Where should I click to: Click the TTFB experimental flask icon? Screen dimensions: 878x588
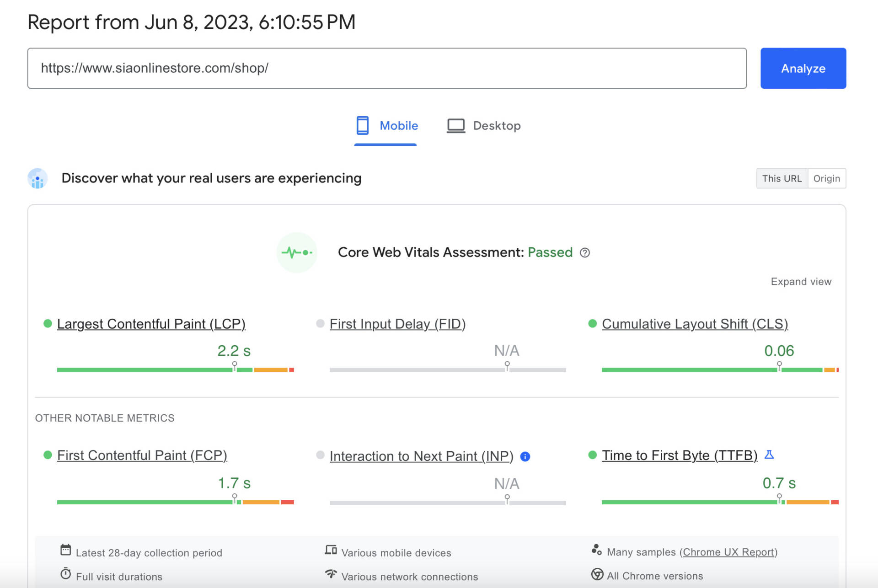tap(769, 454)
